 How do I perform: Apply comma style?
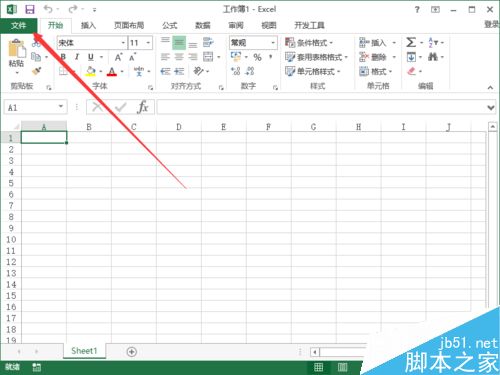point(271,57)
